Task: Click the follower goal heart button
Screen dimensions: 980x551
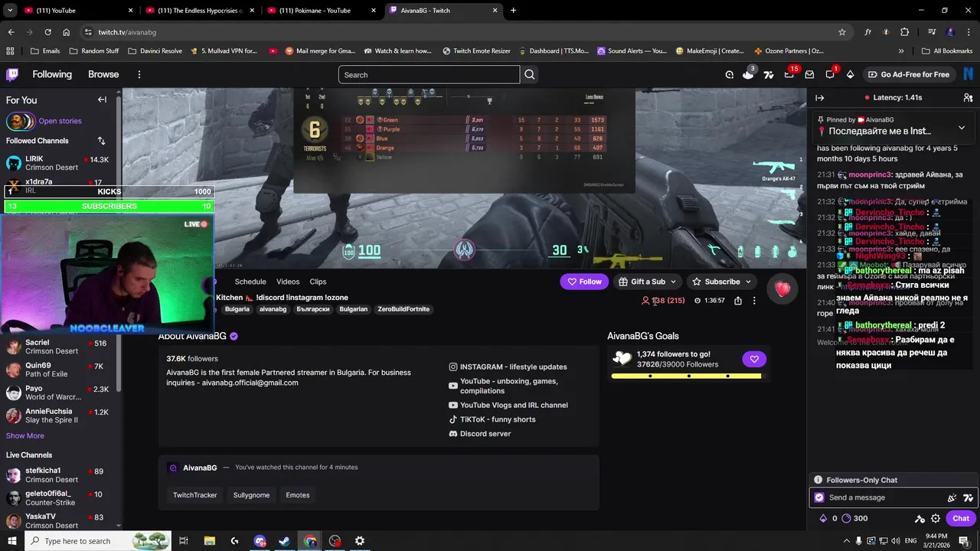Action: (754, 359)
